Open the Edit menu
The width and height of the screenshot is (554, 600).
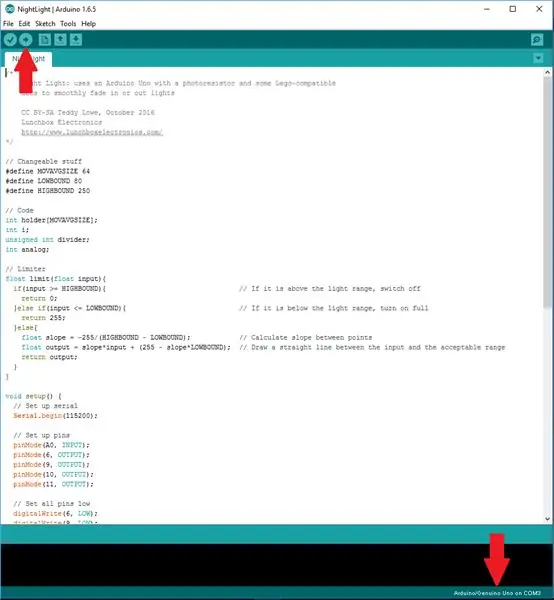24,24
